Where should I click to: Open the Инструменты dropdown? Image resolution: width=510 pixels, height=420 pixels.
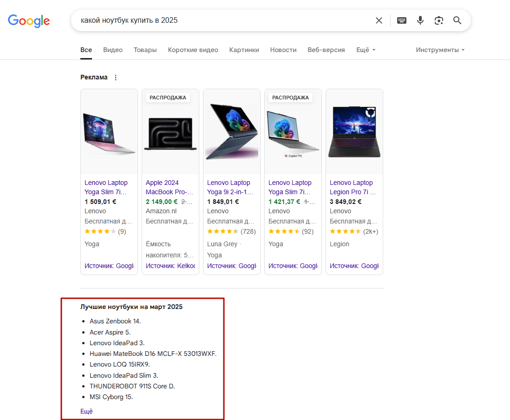pyautogui.click(x=440, y=50)
